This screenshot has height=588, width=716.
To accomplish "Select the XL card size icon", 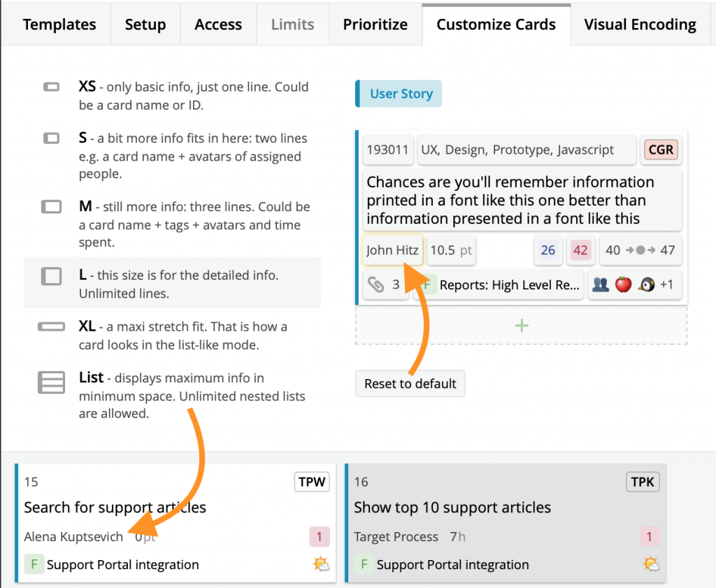I will [51, 327].
